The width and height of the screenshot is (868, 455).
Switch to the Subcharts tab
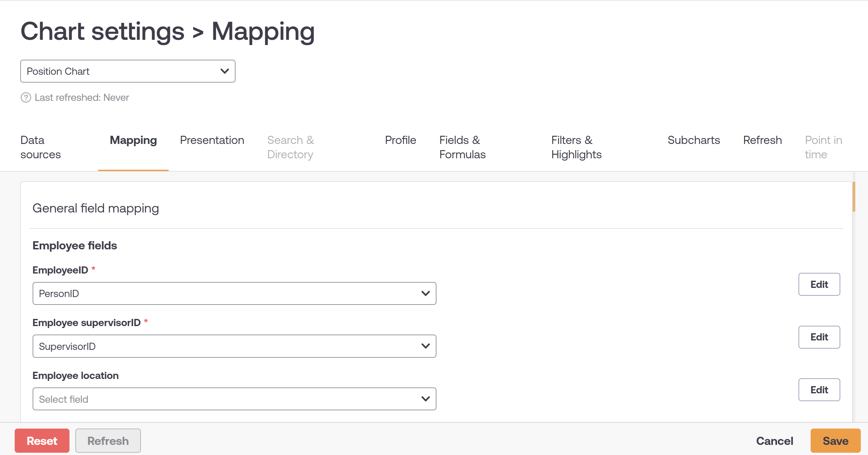pyautogui.click(x=694, y=140)
